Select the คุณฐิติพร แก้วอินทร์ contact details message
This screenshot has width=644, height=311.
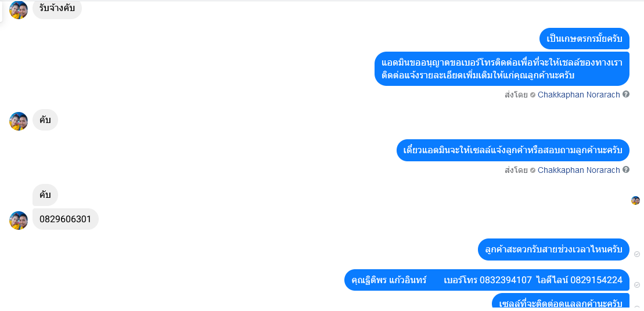pyautogui.click(x=487, y=280)
